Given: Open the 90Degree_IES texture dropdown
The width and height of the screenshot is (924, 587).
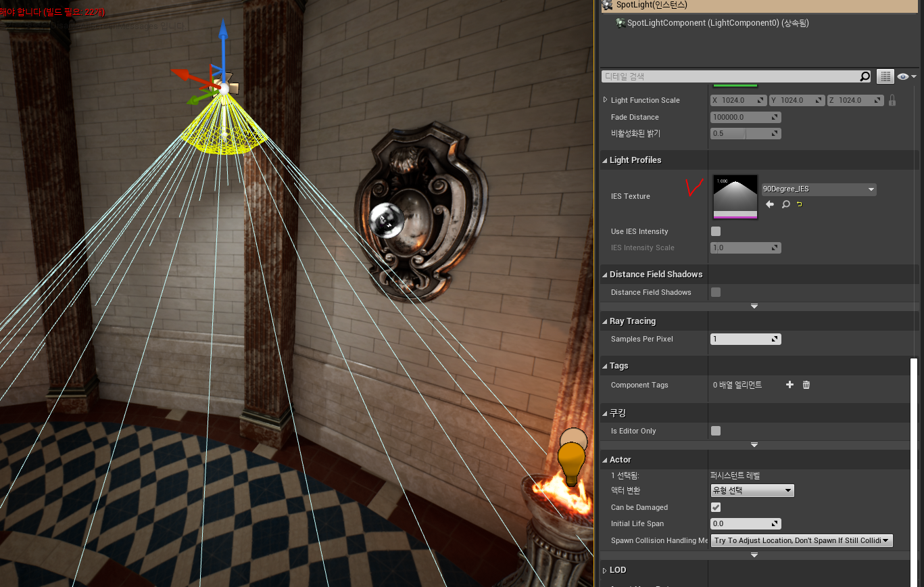Looking at the screenshot, I should [x=819, y=189].
